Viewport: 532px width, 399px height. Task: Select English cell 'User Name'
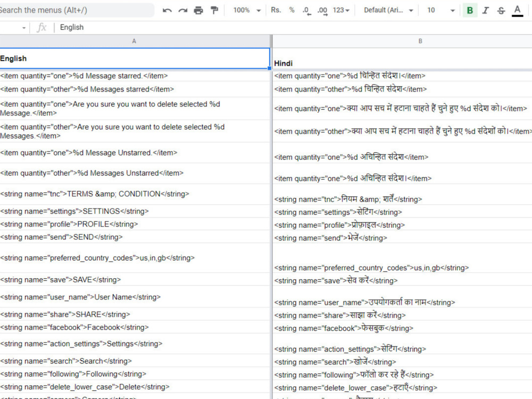click(135, 297)
